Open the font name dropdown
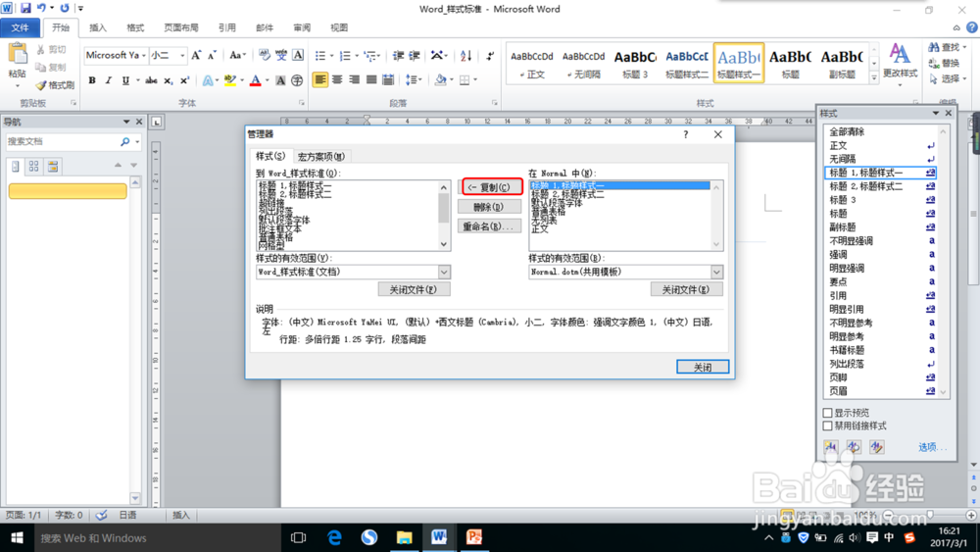980x552 pixels. click(144, 56)
